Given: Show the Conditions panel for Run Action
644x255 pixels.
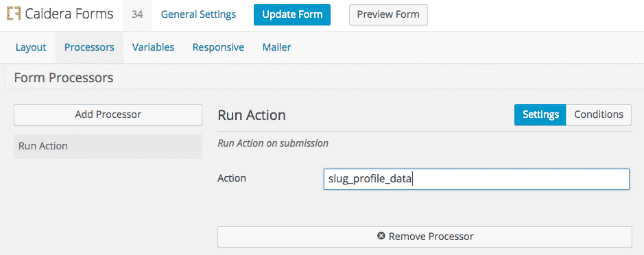Looking at the screenshot, I should click(x=599, y=114).
